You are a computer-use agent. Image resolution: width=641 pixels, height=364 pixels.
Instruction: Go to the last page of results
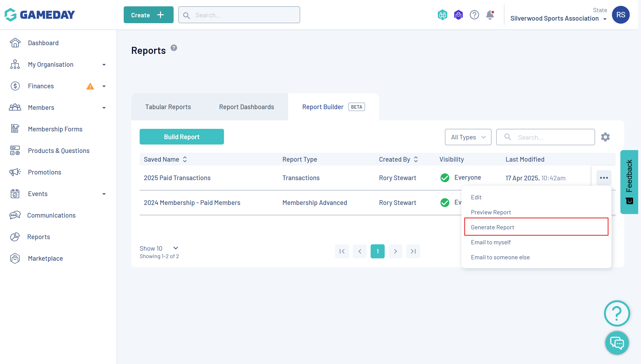pos(413,251)
